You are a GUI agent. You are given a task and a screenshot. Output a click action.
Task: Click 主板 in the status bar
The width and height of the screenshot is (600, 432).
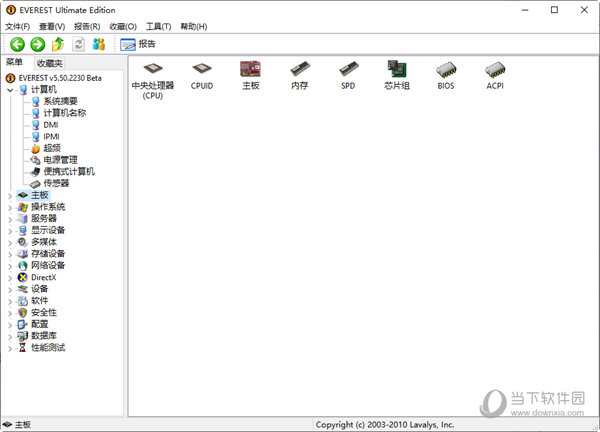tap(23, 425)
